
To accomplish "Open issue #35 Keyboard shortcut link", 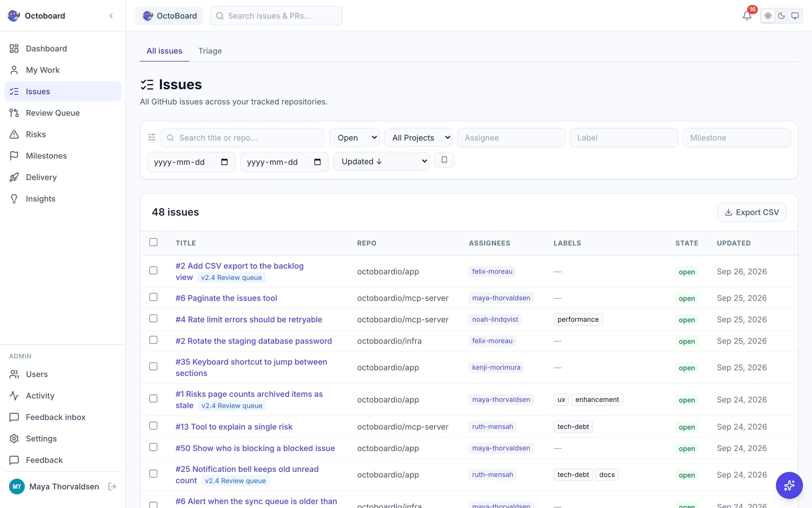I will tap(251, 367).
